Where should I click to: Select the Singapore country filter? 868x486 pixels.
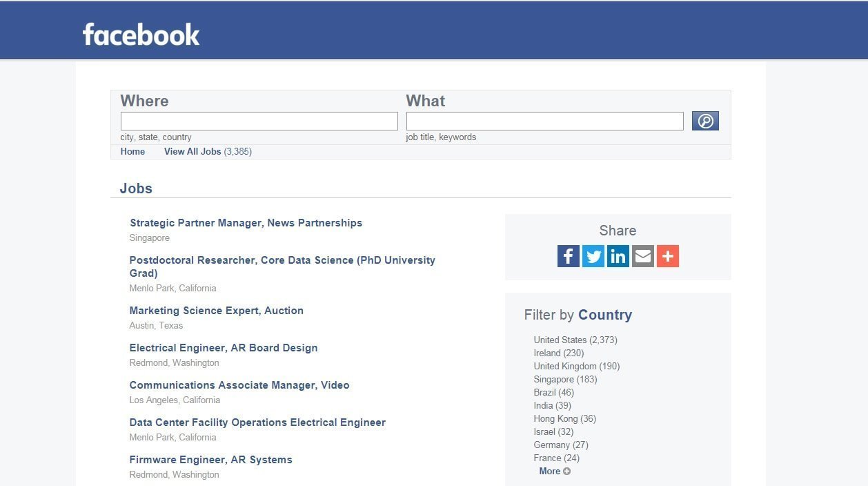coord(565,379)
